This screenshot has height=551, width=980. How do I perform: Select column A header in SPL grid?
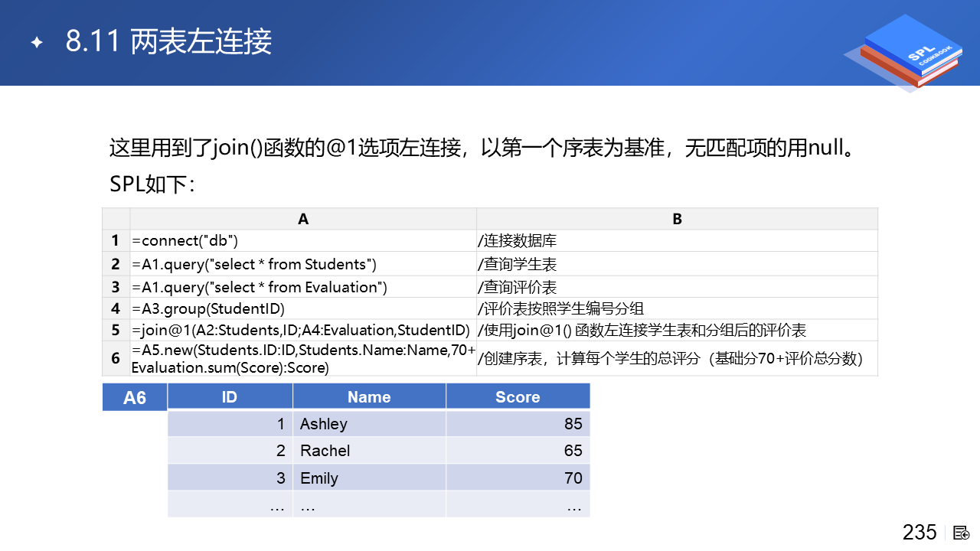tap(303, 219)
